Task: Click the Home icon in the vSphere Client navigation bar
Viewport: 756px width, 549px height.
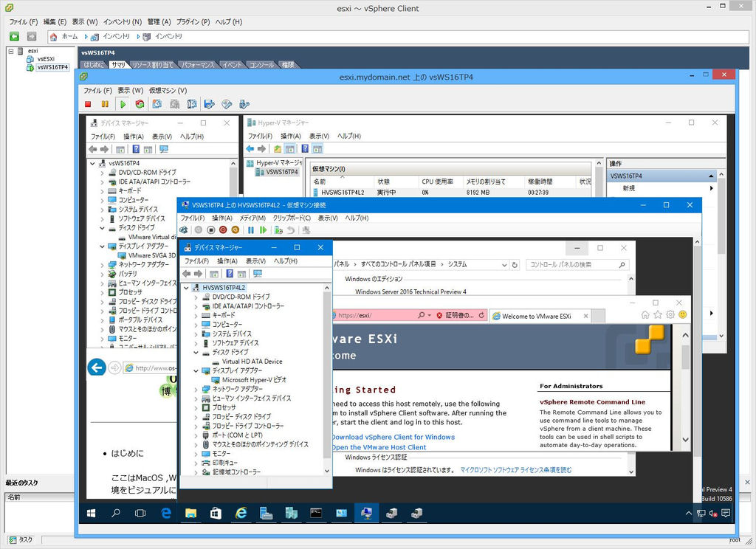Action: pyautogui.click(x=53, y=37)
